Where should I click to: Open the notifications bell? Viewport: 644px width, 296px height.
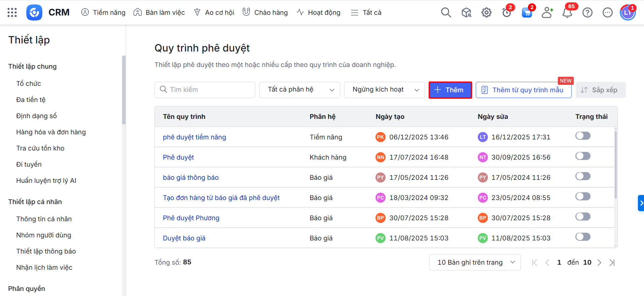pos(567,13)
